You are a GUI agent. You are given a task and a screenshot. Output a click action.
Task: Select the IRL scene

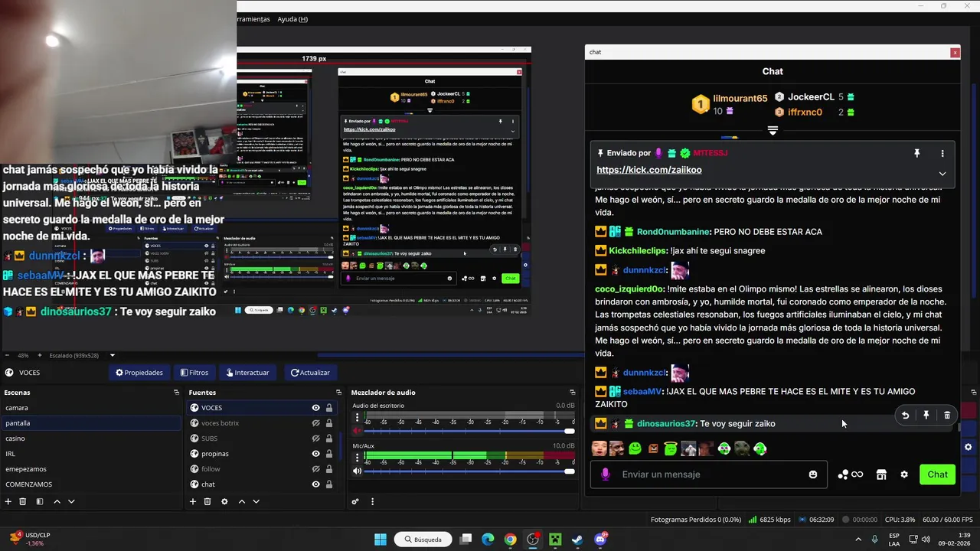pyautogui.click(x=90, y=454)
